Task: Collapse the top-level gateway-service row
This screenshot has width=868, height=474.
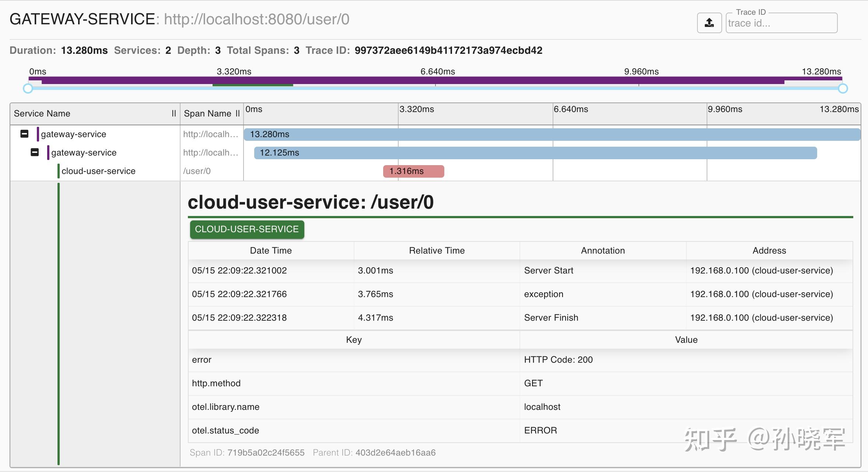Action: pos(24,134)
